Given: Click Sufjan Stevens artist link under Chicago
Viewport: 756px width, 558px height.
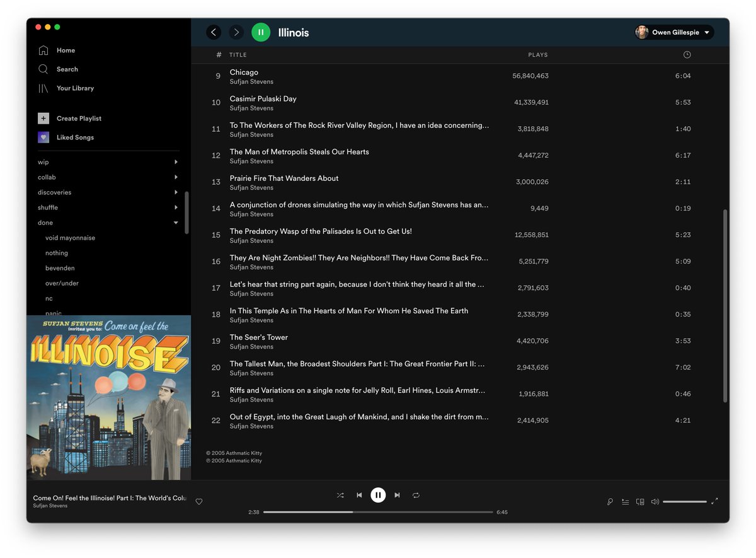Looking at the screenshot, I should 251,82.
